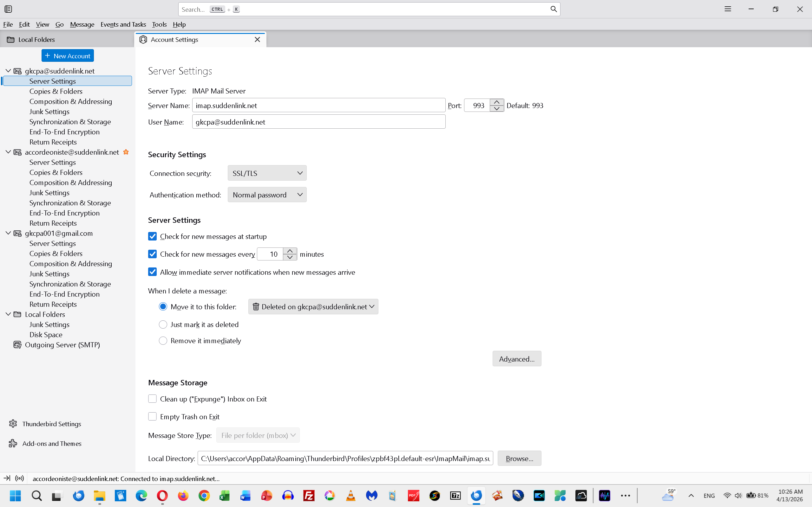Image resolution: width=812 pixels, height=507 pixels.
Task: Click the online status radio icon in status bar
Action: (x=20, y=478)
